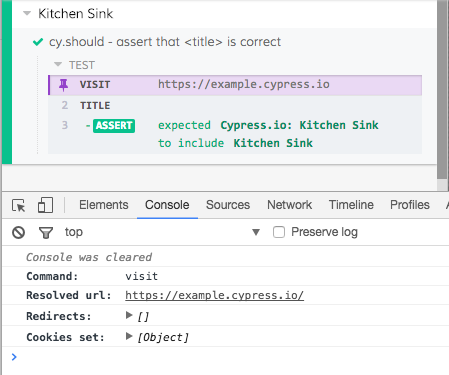Click the 'Cookies set:' label
Viewport: 449px width, 375px height.
click(65, 337)
